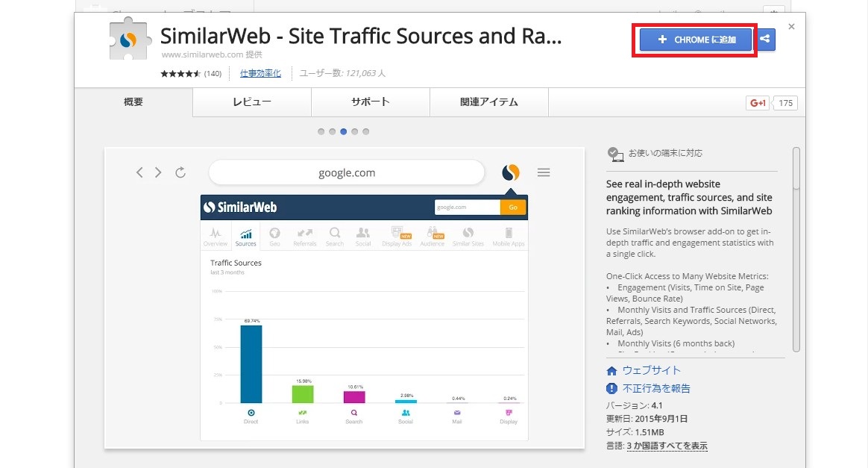Click the バージョン: 4.1 text
Viewport: 868px width, 468px height.
635,405
